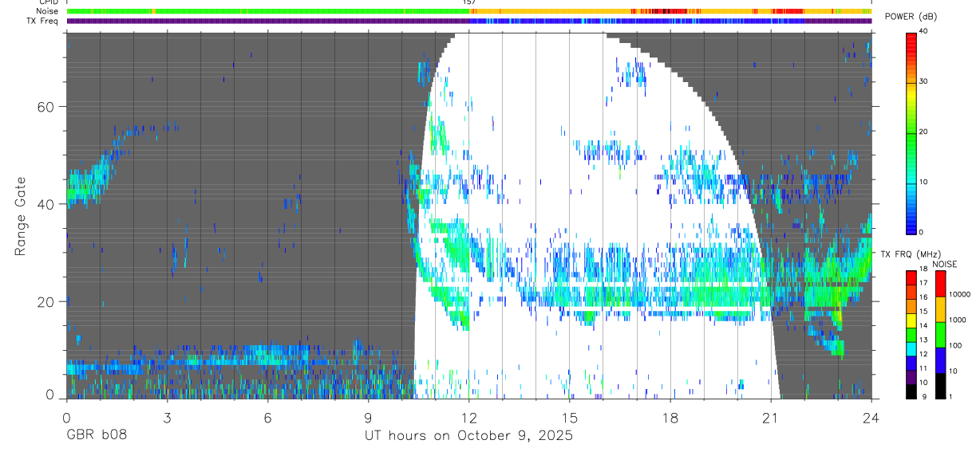Click the '1' noise scale label
The width and height of the screenshot is (980, 452).
950,396
